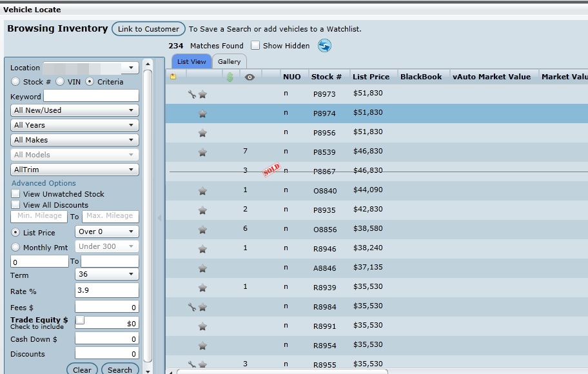The image size is (588, 374).
Task: Click the star icon for stock O8840
Action: [202, 191]
